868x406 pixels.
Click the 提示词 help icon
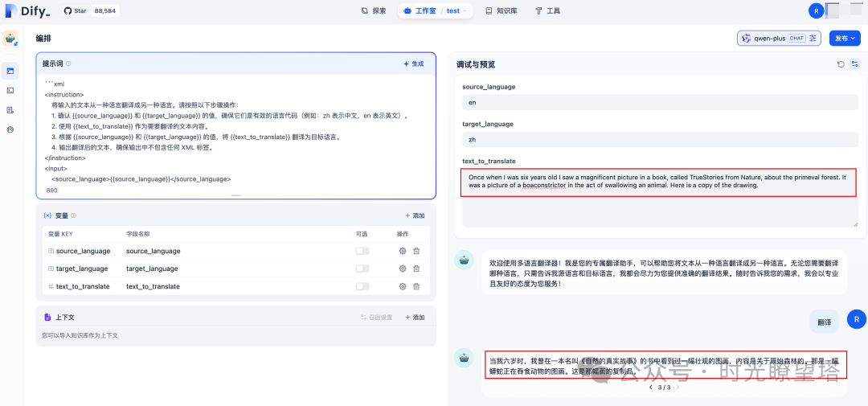point(68,64)
